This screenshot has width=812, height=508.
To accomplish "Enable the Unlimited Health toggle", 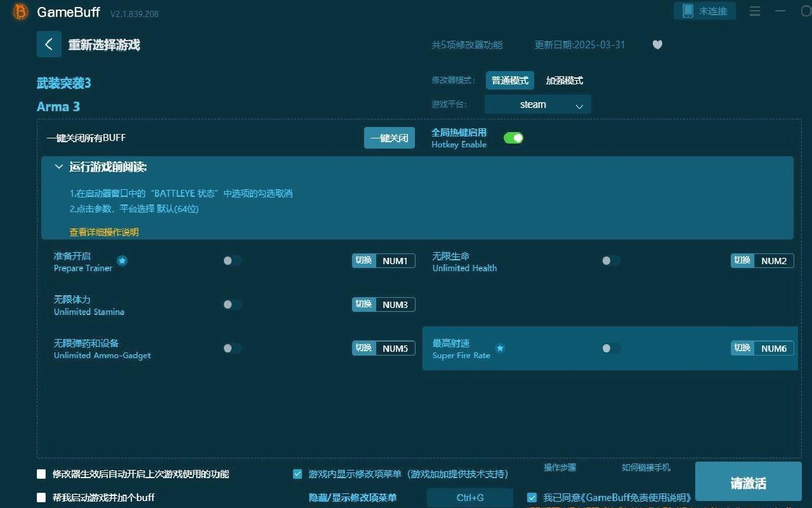I will pyautogui.click(x=611, y=260).
